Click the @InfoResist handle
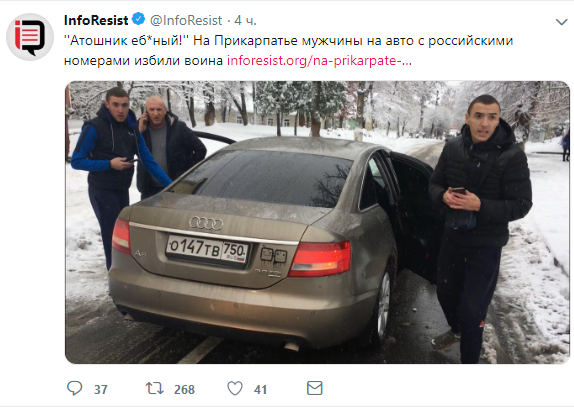Screen dimensions: 574x411 pos(186,20)
